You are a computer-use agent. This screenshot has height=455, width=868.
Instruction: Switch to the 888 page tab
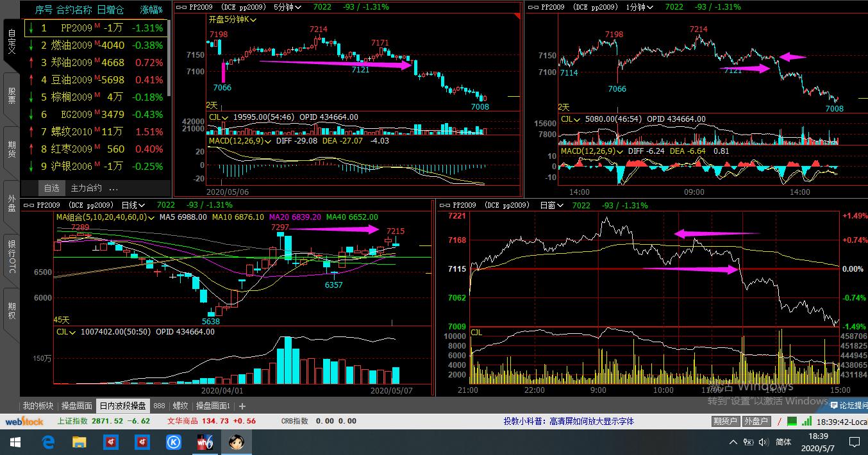[x=159, y=406]
